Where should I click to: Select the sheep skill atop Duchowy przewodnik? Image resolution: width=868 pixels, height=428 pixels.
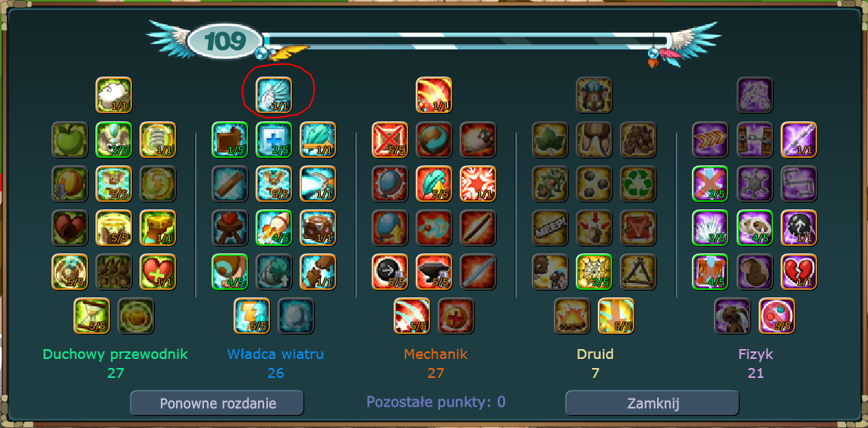point(114,95)
